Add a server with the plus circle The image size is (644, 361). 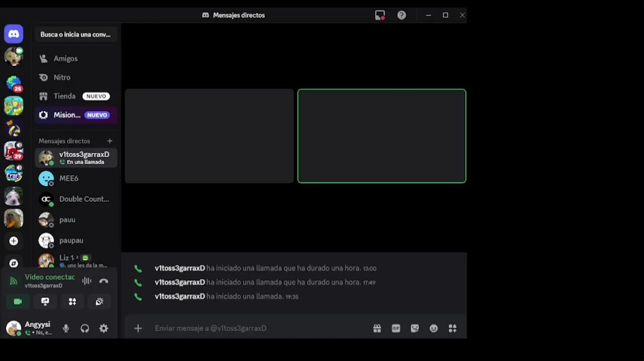coord(14,241)
